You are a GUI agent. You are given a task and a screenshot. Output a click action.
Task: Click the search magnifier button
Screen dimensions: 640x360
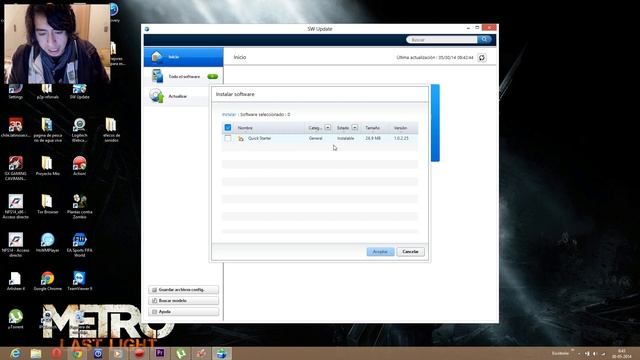(x=484, y=40)
